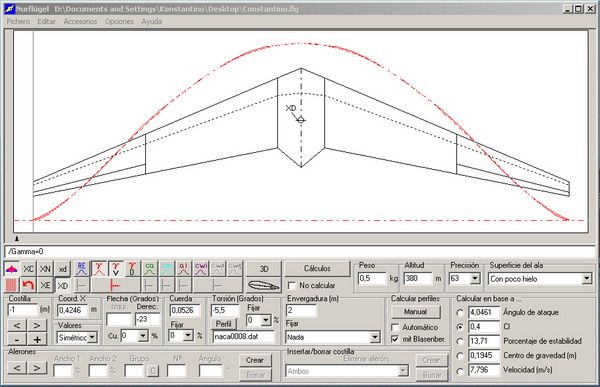This screenshot has width=600, height=387.
Task: Click the Manual profiles button
Action: (416, 312)
